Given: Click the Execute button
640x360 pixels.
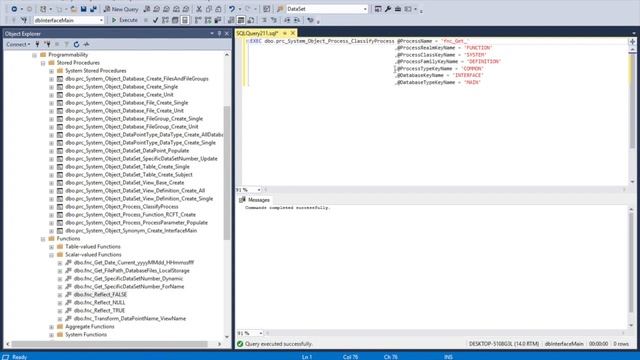Looking at the screenshot, I should [124, 20].
